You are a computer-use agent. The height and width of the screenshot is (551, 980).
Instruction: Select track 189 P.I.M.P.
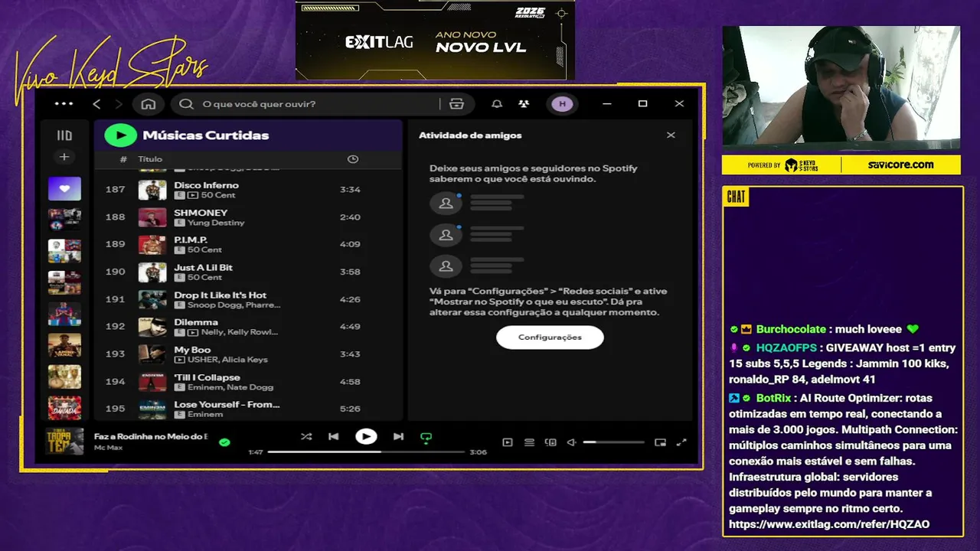[x=248, y=245]
